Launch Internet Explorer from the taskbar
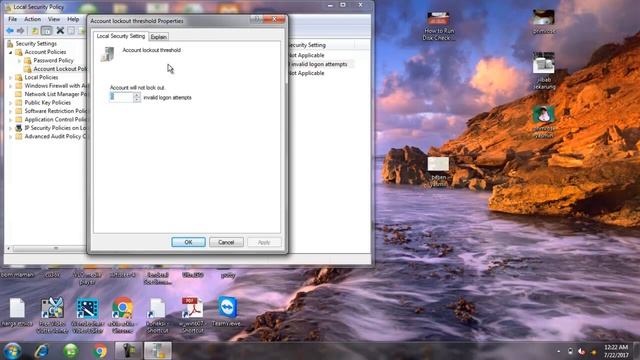 click(x=41, y=351)
